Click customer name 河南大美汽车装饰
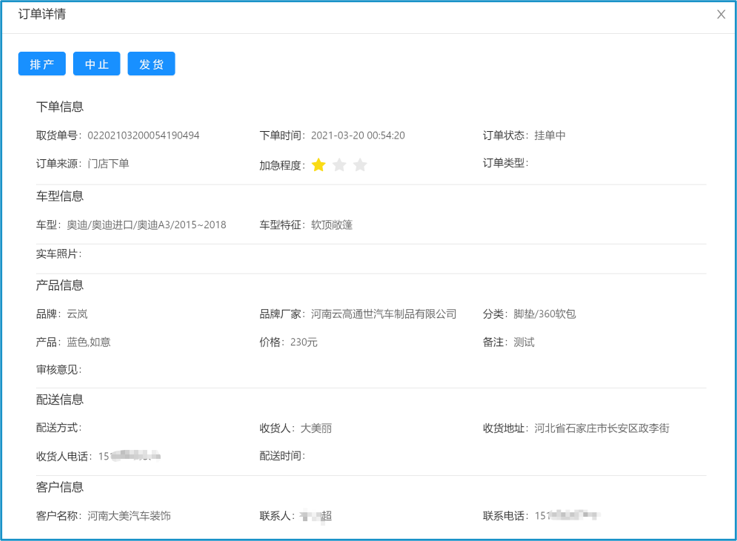 click(x=129, y=516)
